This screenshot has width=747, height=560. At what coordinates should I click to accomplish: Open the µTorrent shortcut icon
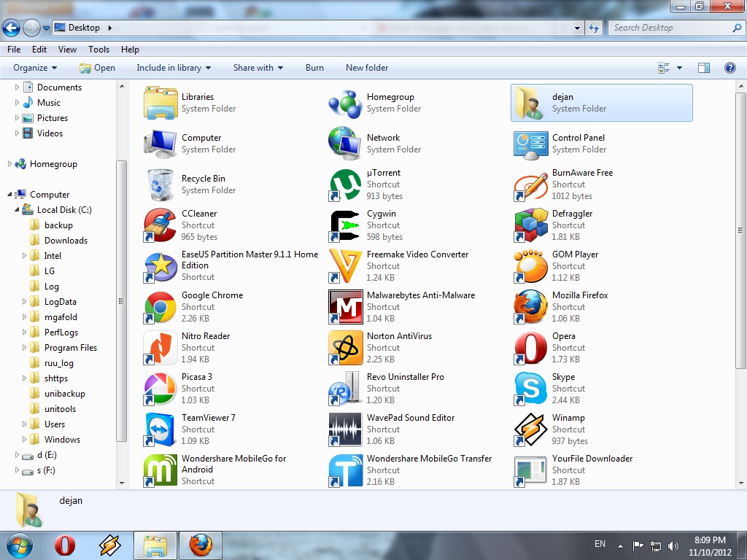(345, 184)
